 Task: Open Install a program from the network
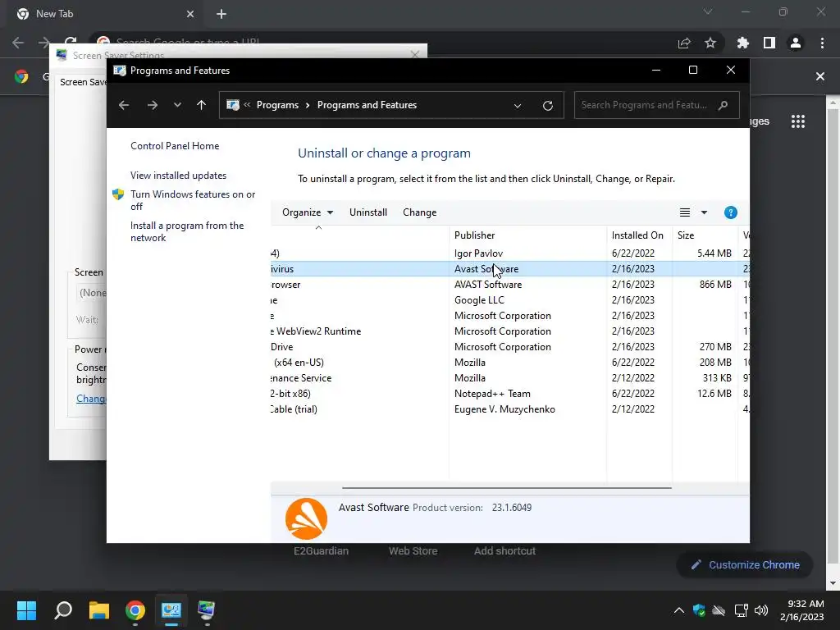[x=187, y=231]
